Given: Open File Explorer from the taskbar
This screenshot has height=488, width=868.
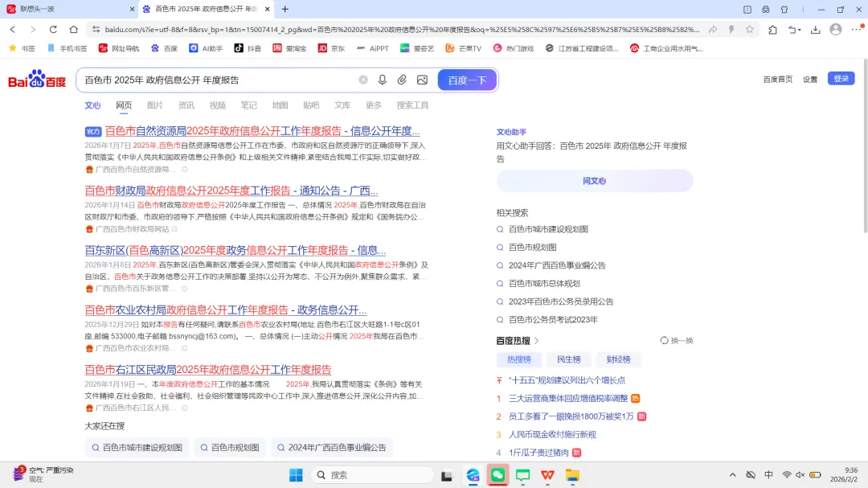Looking at the screenshot, I should click(x=572, y=474).
